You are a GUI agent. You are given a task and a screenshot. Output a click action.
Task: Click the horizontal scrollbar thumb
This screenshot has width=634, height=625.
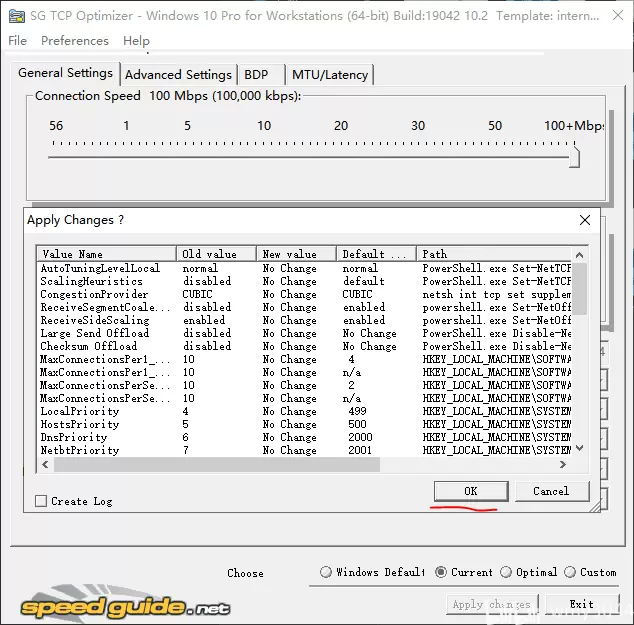coord(217,465)
